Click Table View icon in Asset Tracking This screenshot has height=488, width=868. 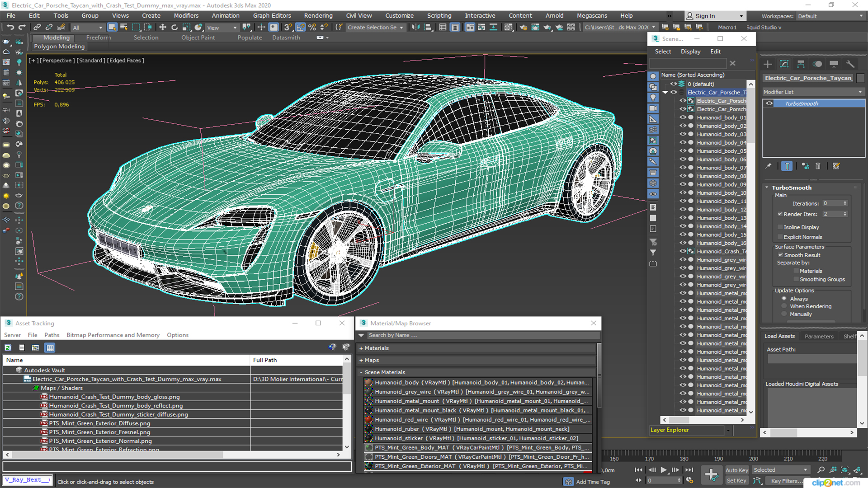click(50, 347)
